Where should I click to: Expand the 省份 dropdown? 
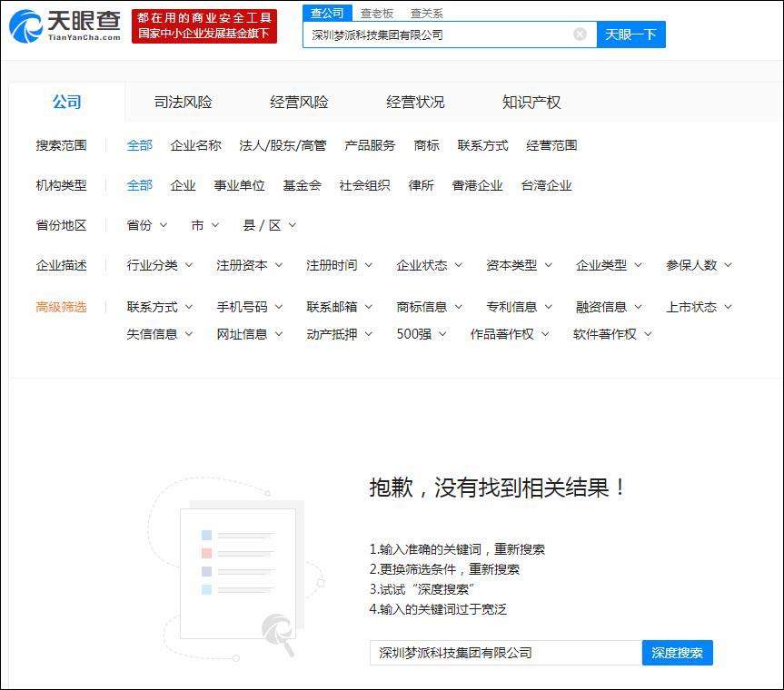[x=146, y=225]
